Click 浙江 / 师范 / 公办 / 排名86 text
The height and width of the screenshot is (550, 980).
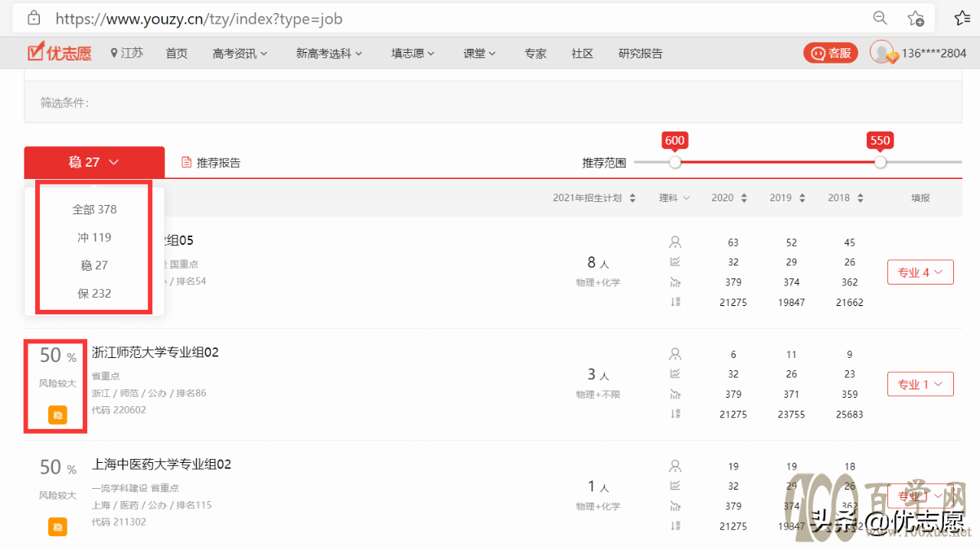click(x=149, y=393)
